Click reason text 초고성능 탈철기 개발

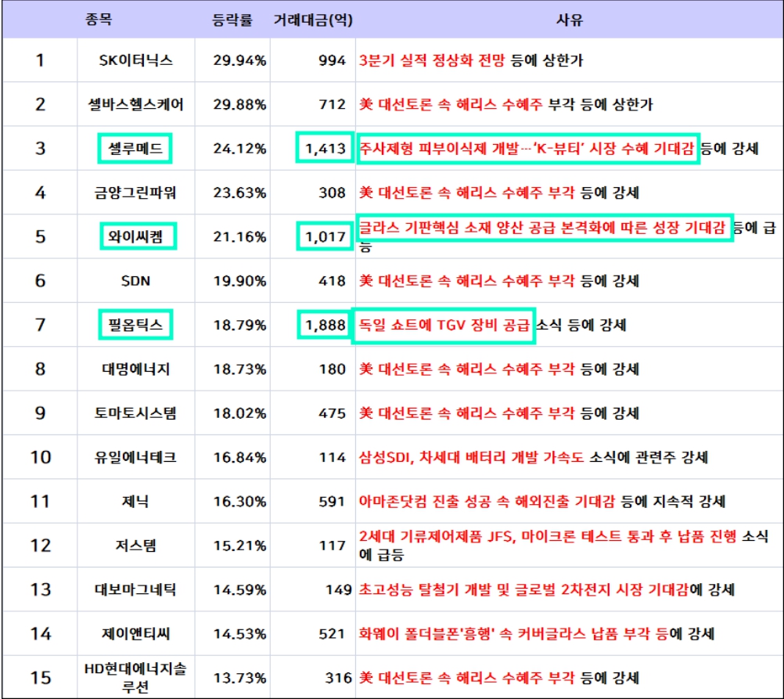coord(425,589)
